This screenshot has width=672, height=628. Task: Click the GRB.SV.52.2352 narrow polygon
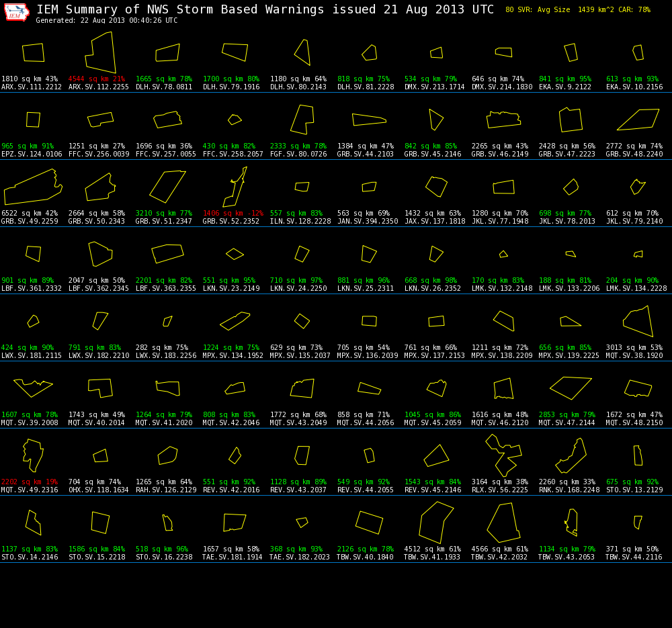tap(235, 187)
